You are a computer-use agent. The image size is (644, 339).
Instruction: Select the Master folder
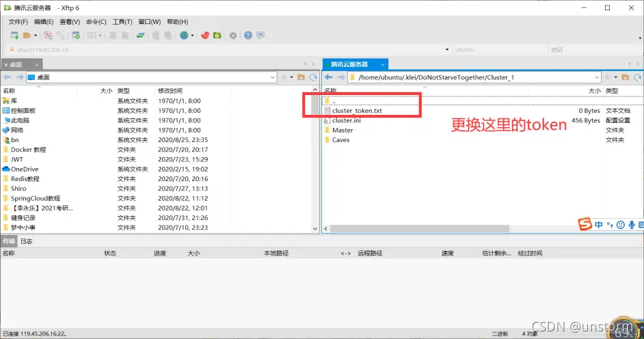[x=343, y=130]
